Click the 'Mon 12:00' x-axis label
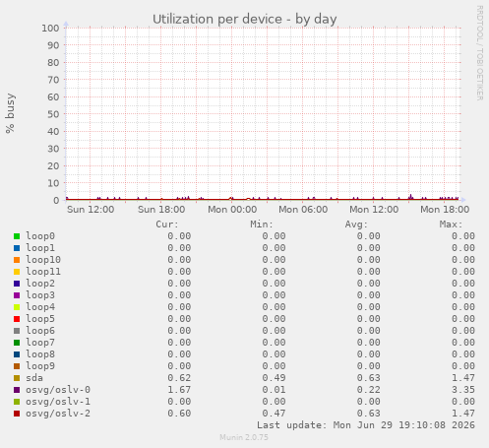This screenshot has height=448, width=489. (374, 210)
